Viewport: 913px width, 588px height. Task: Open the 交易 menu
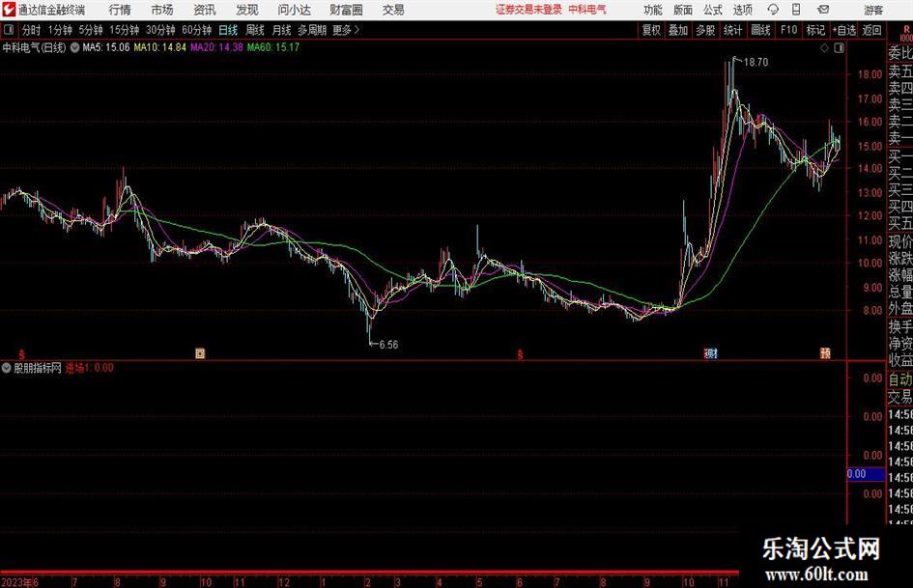click(x=393, y=10)
